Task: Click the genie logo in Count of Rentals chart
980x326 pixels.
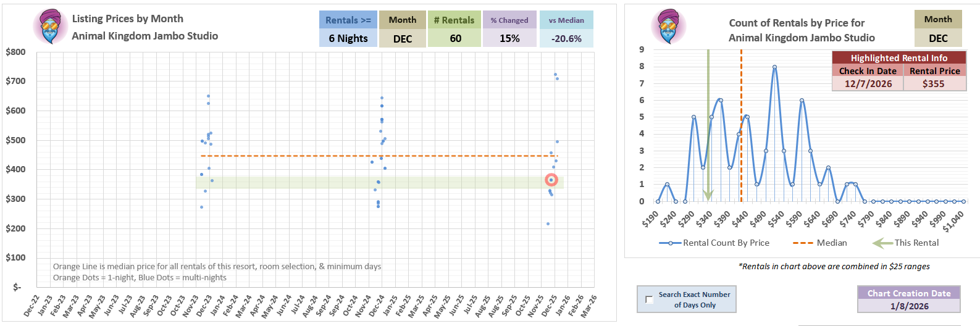Action: tap(669, 27)
